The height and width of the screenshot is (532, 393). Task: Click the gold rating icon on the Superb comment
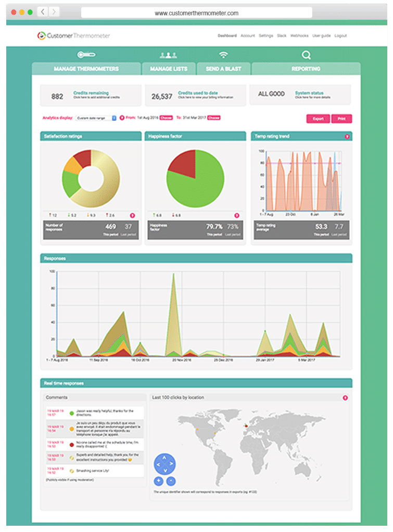point(72,458)
